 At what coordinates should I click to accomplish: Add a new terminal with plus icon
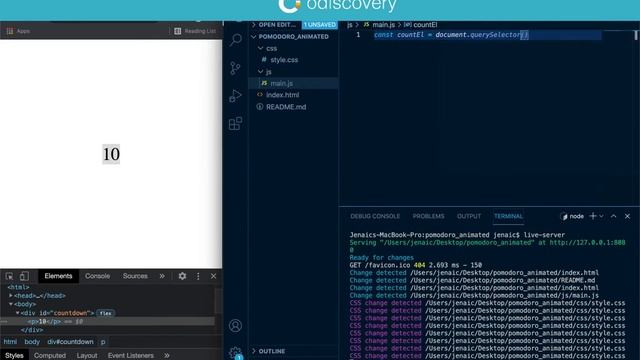coord(593,216)
